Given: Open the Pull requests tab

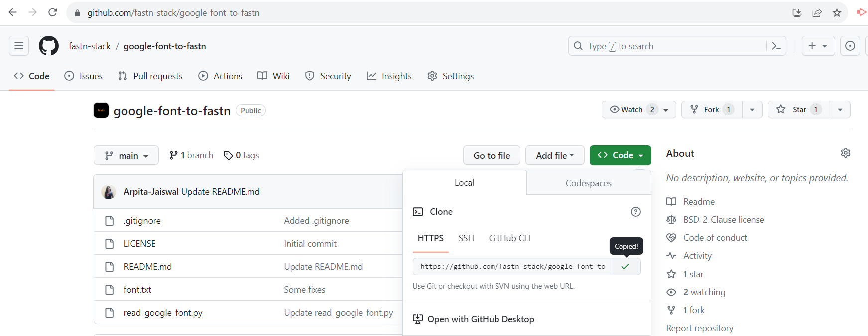Looking at the screenshot, I should [150, 76].
